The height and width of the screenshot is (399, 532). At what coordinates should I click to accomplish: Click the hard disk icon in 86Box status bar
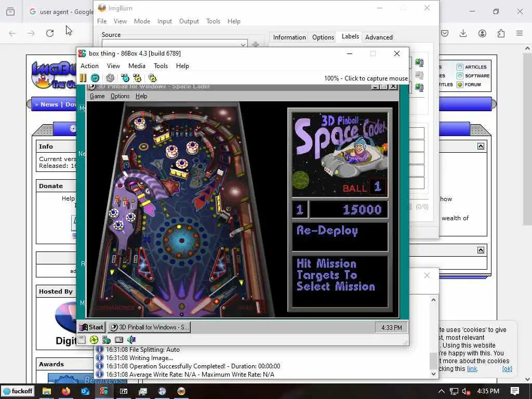119,340
